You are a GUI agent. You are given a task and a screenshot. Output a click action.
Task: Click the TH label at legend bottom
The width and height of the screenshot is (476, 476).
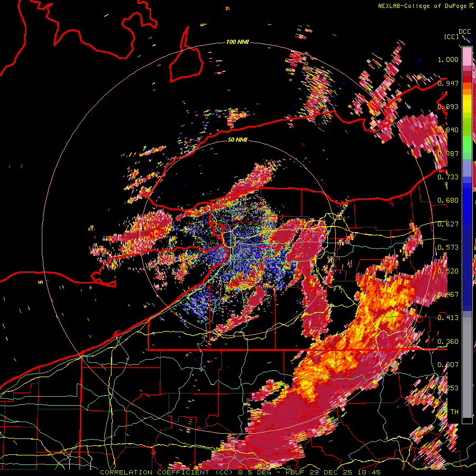454,412
